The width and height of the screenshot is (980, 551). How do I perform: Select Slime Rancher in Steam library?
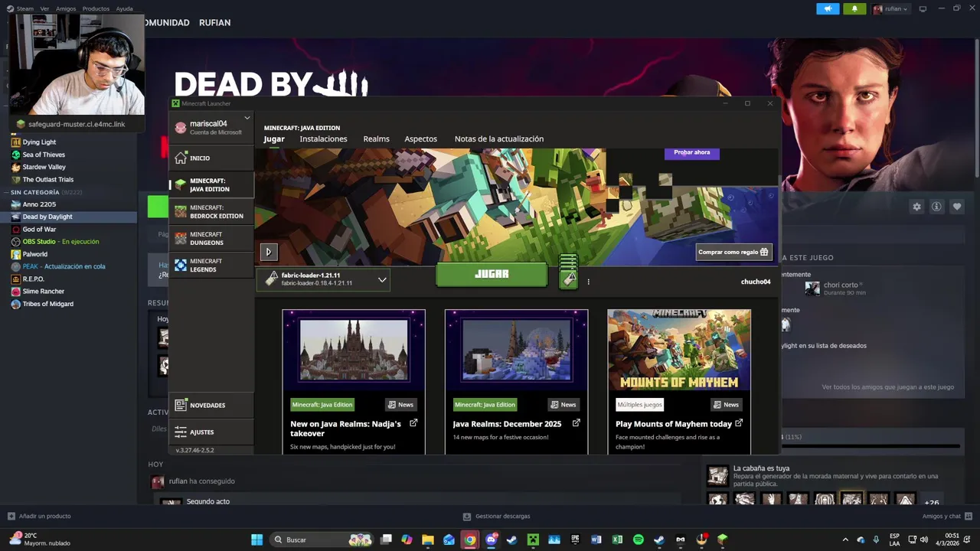point(44,292)
